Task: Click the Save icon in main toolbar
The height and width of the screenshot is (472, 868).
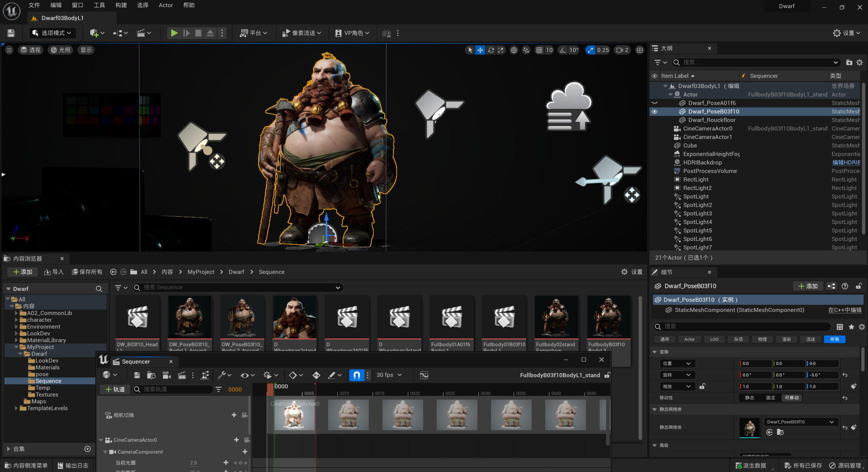Action: pyautogui.click(x=11, y=33)
